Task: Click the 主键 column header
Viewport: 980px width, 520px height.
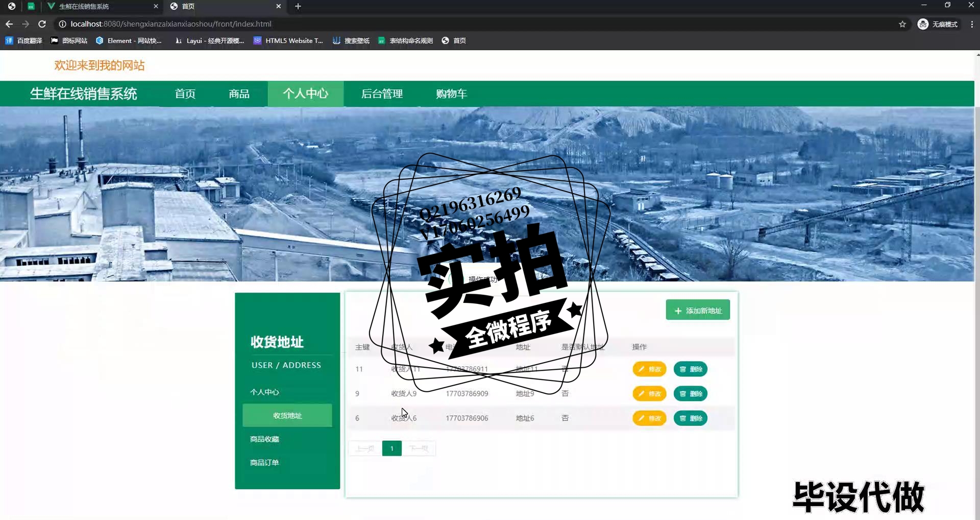Action: point(362,347)
